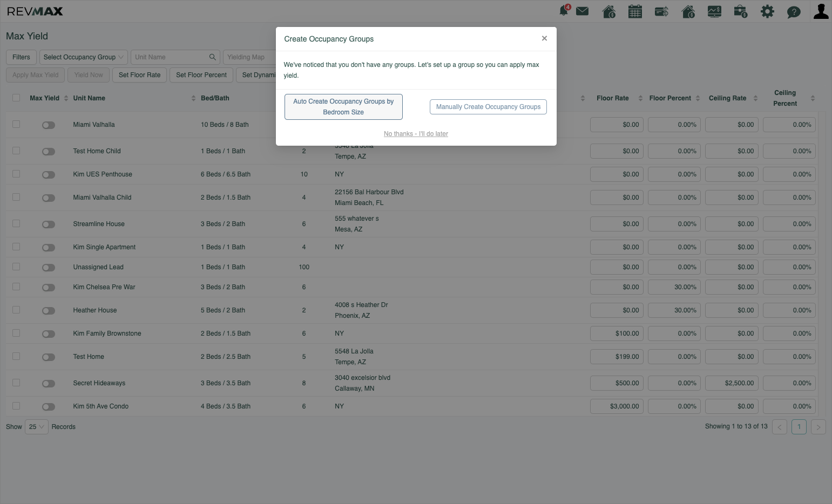Open the 25 records-per-page dropdown
The image size is (832, 504).
click(x=37, y=427)
